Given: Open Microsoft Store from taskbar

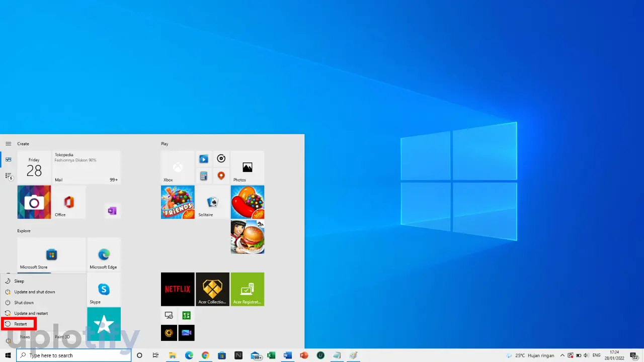Looking at the screenshot, I should point(222,355).
